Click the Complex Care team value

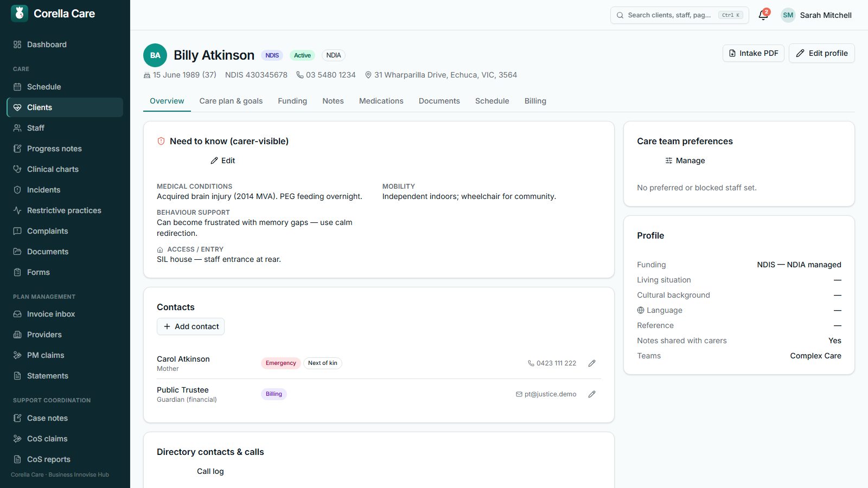815,356
